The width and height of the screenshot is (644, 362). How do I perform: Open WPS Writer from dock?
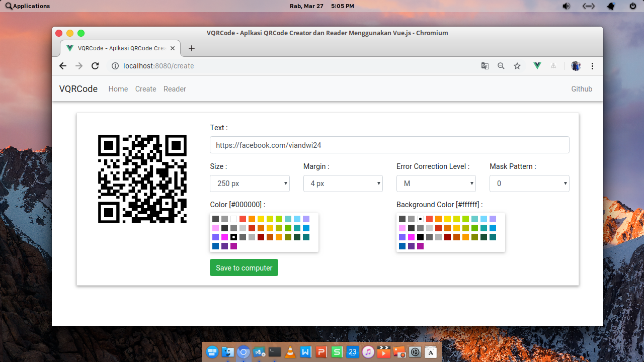coord(306,352)
